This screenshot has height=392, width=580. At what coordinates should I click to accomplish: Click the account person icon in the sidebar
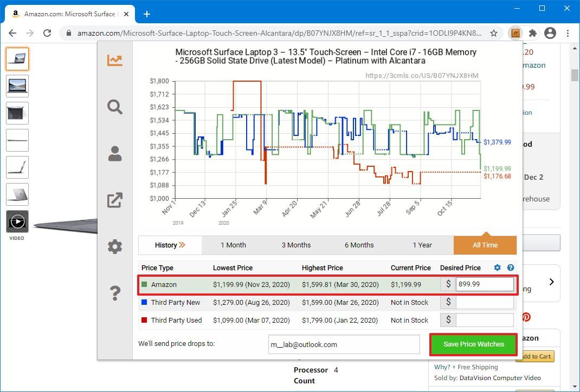coord(114,153)
